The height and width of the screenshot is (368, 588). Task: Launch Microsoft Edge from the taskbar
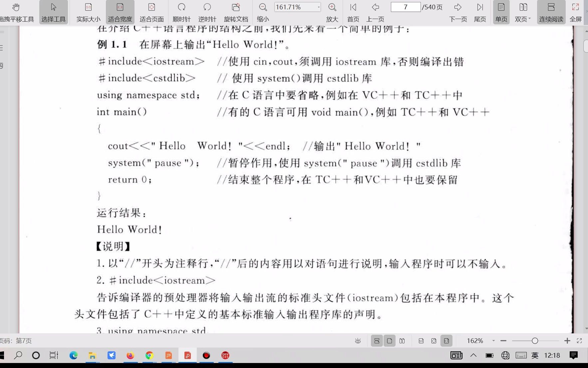pos(73,355)
